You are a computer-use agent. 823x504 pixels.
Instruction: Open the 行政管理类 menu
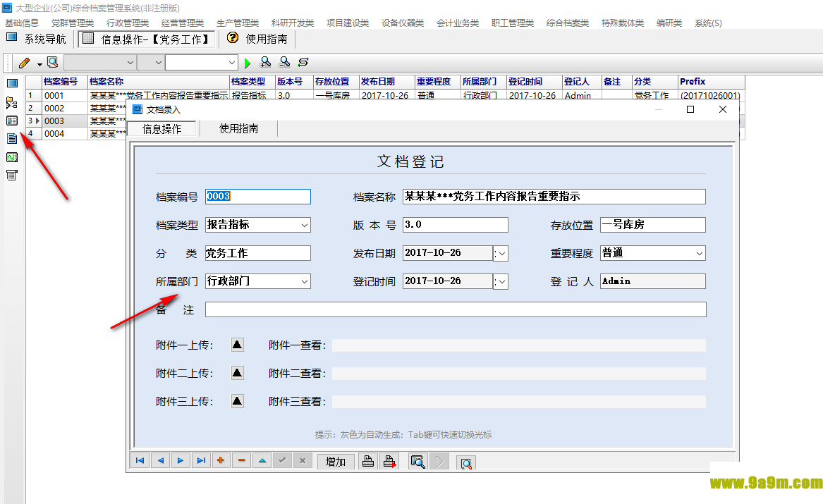[x=128, y=23]
